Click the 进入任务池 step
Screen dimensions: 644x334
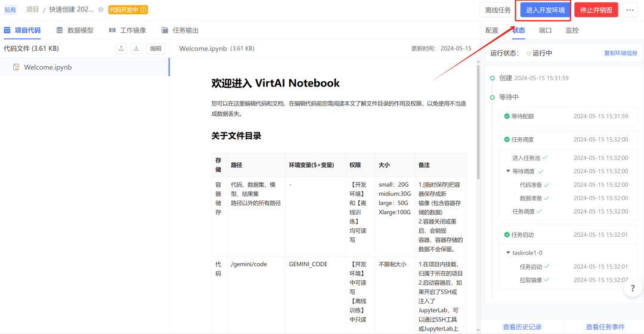(x=526, y=158)
